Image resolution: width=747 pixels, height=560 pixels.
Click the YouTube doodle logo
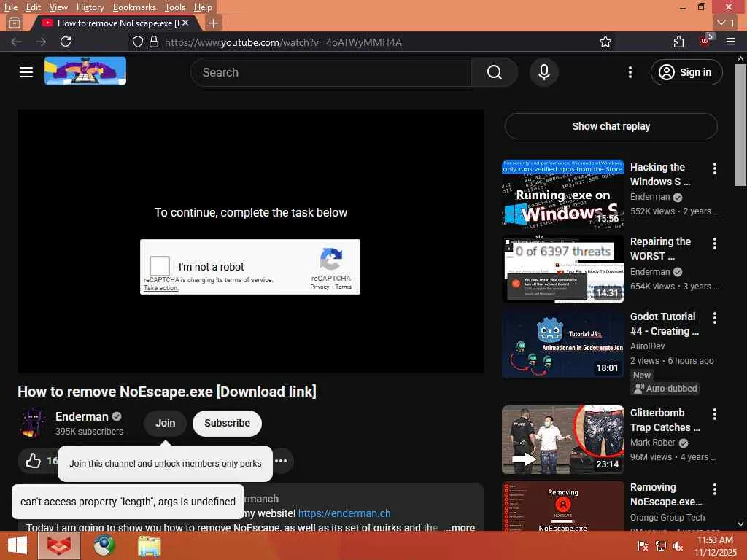pos(85,71)
